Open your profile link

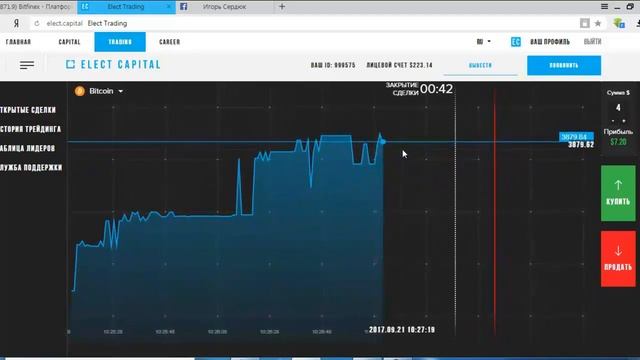point(549,42)
